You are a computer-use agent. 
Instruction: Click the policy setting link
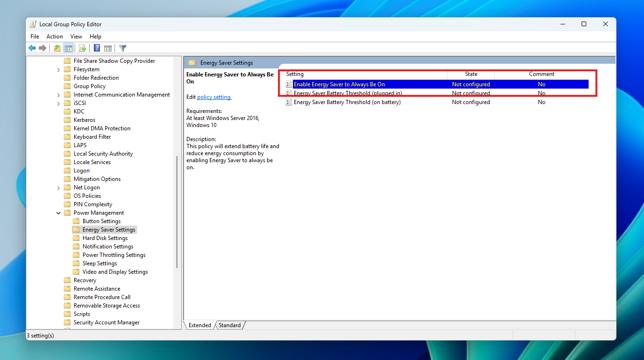pos(214,97)
